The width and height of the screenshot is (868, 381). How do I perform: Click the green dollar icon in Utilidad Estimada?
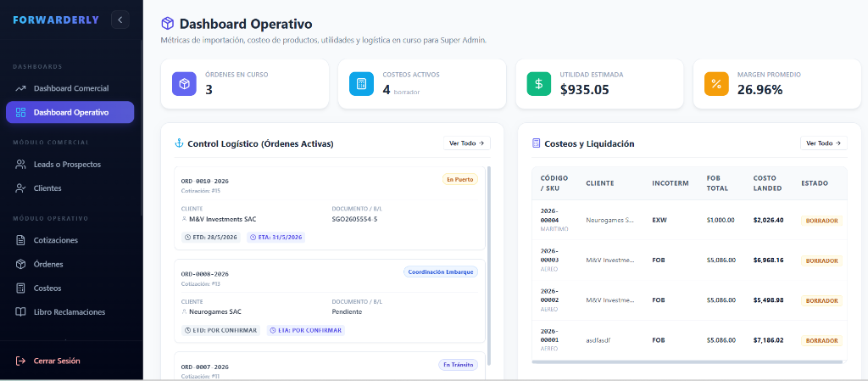point(538,84)
